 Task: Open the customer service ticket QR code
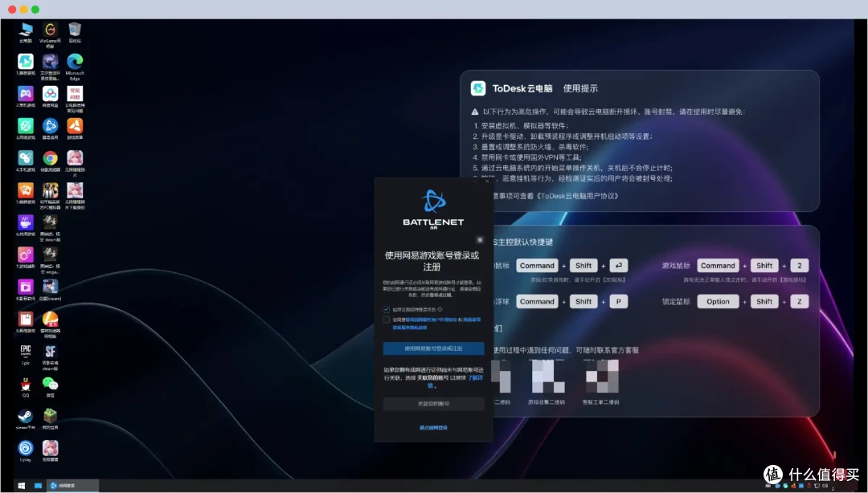tap(602, 376)
